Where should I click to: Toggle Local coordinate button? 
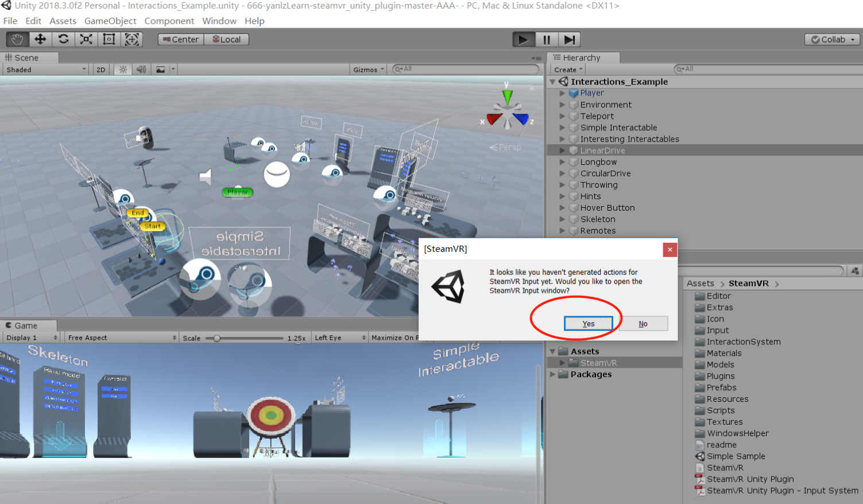point(227,40)
